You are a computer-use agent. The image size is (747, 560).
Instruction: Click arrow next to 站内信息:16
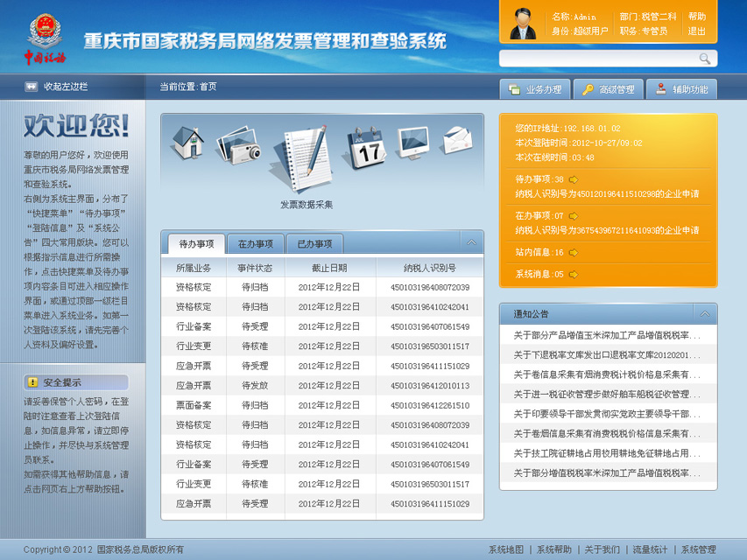573,252
